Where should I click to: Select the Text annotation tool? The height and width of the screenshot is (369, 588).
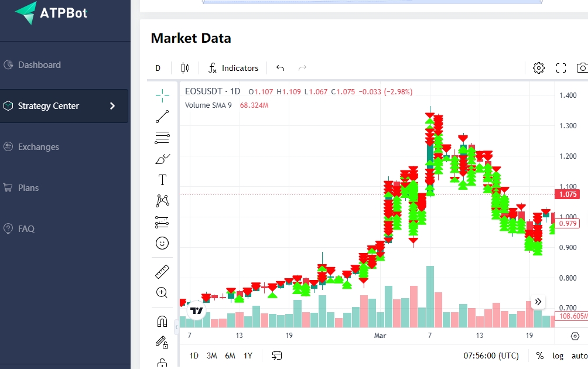tap(162, 180)
